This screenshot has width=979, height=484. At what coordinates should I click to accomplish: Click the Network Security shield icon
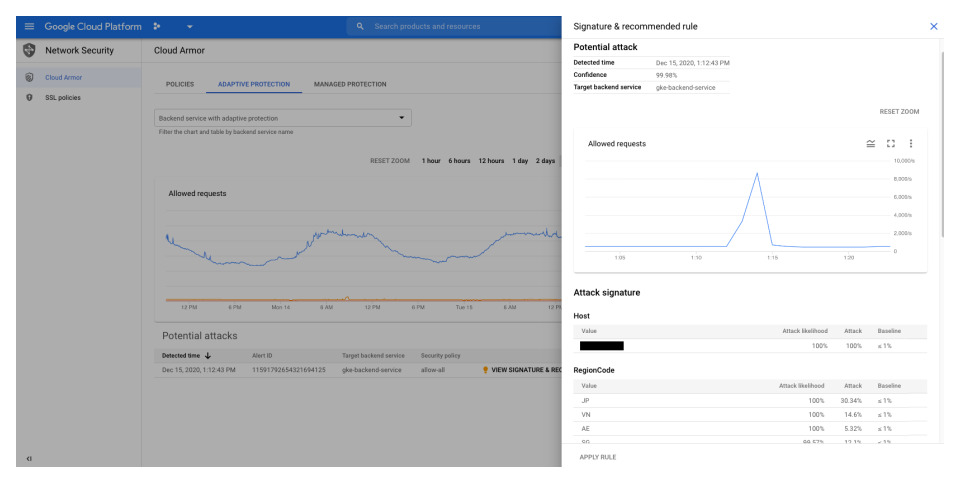[29, 50]
